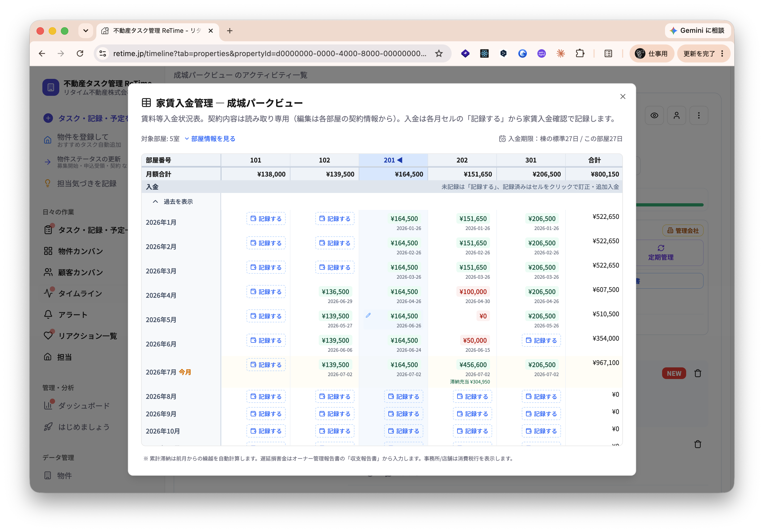The height and width of the screenshot is (532, 764).
Task: Click the lower trash icon behind dialog
Action: [698, 444]
